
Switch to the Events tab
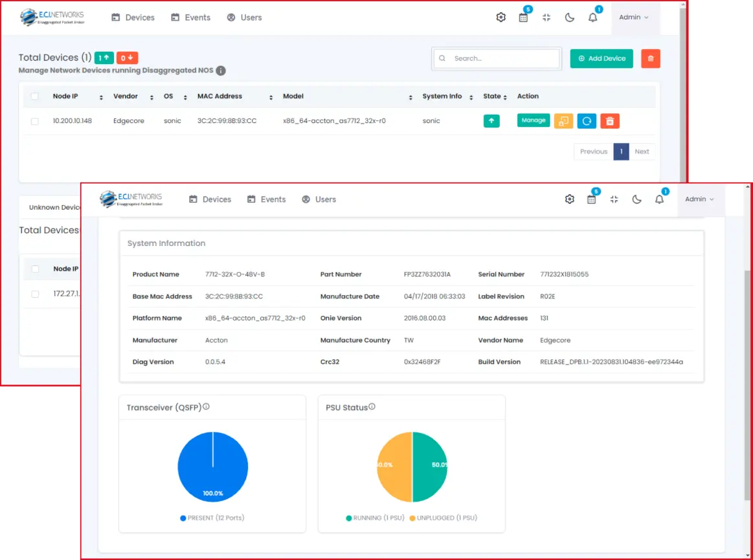pos(190,17)
